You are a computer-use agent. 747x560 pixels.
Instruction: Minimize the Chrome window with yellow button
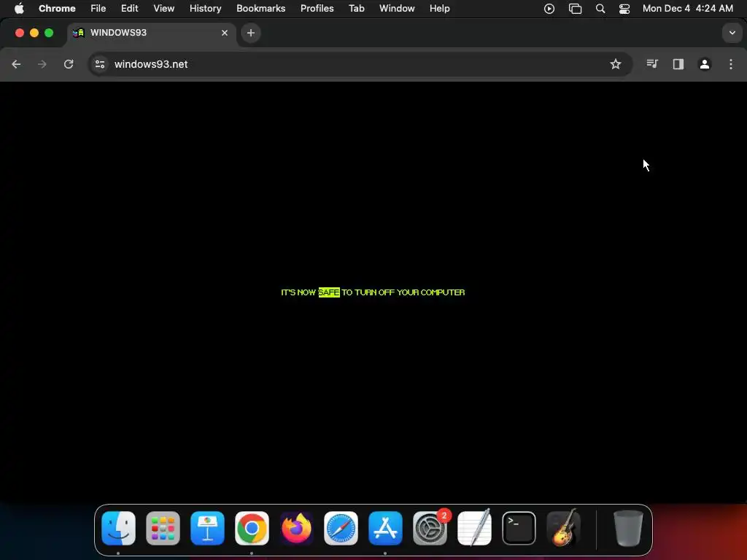34,33
